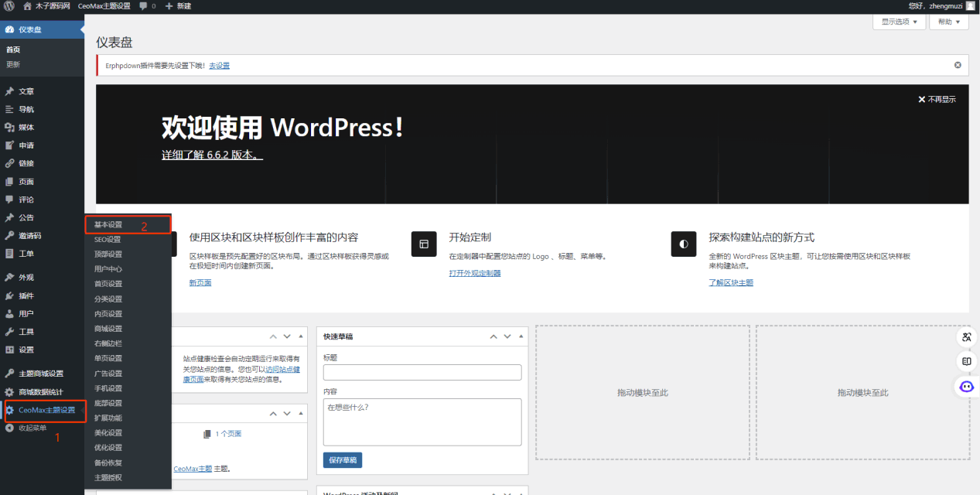980x495 pixels.
Task: Open the comments bubble in the admin bar
Action: (x=144, y=6)
